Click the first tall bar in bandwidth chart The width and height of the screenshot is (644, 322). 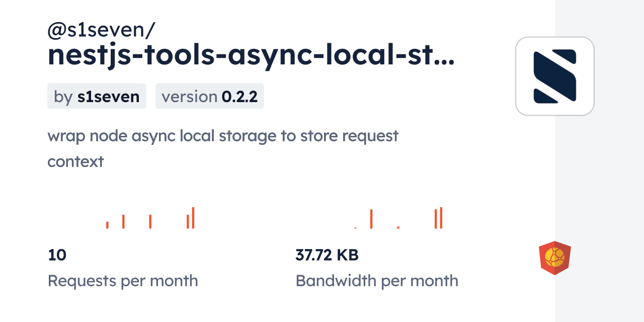(371, 219)
